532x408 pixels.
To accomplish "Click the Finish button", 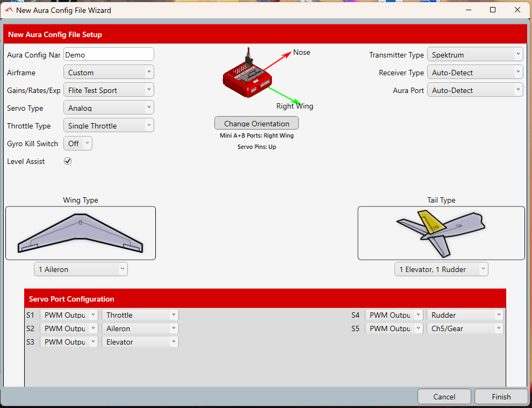I will pyautogui.click(x=501, y=397).
